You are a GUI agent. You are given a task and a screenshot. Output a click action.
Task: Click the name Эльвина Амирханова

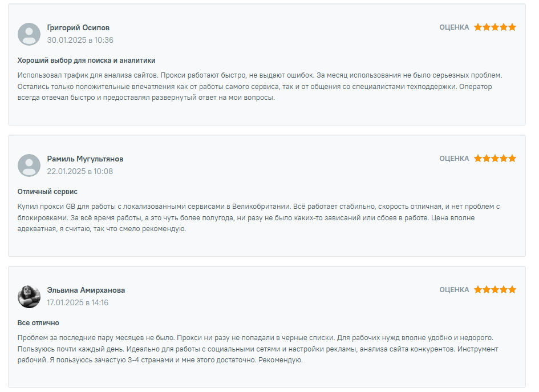coord(86,290)
